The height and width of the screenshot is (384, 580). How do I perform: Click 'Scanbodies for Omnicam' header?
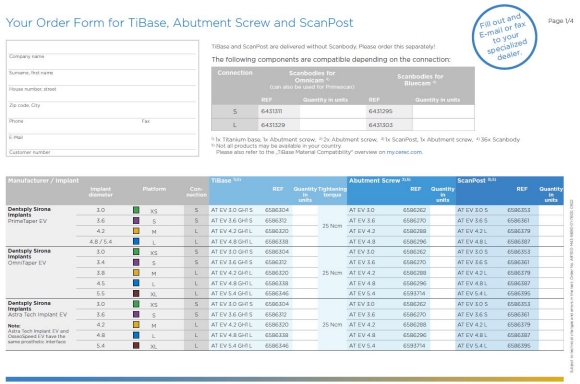click(312, 77)
